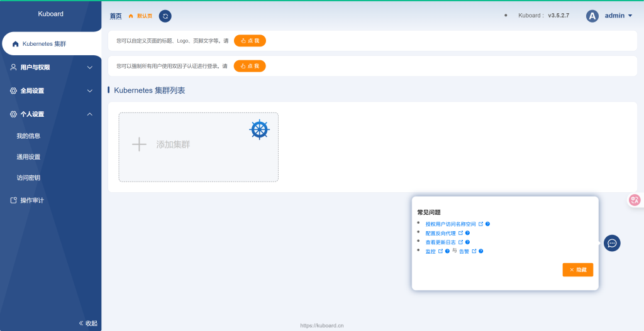The width and height of the screenshot is (644, 331).
Task: Go to 访问密钥 in the sidebar
Action: point(28,178)
